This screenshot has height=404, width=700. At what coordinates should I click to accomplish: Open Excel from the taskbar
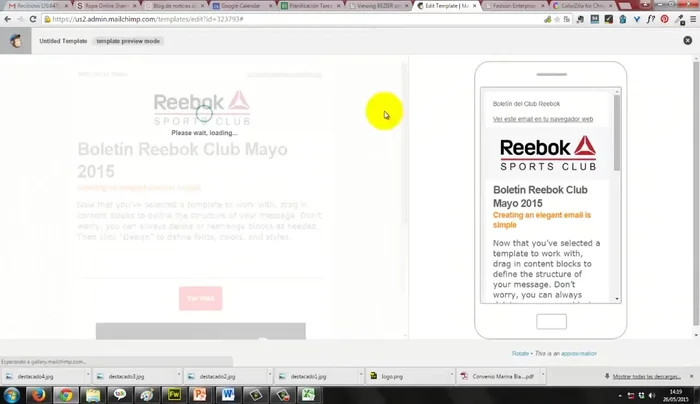[x=308, y=395]
